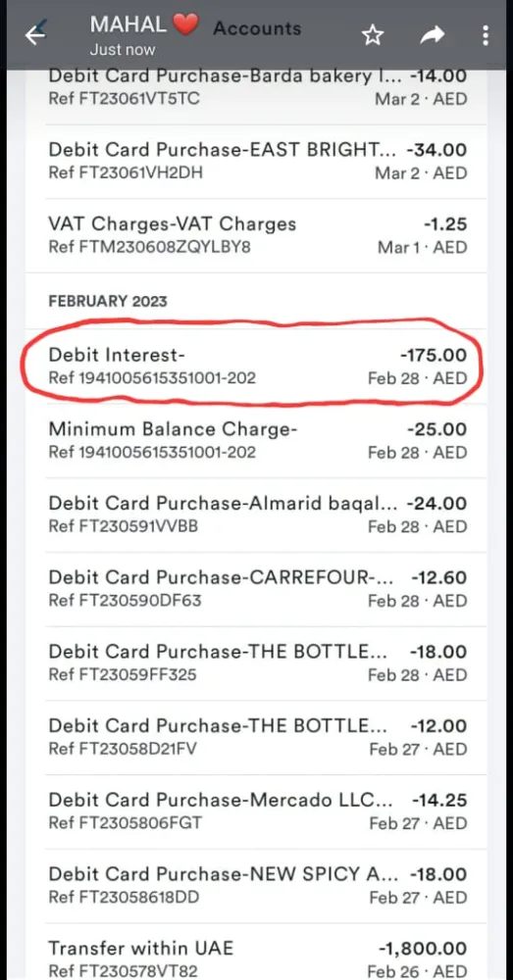Image resolution: width=513 pixels, height=980 pixels.
Task: Tap the FEBRUARY 2023 section header
Action: (108, 302)
